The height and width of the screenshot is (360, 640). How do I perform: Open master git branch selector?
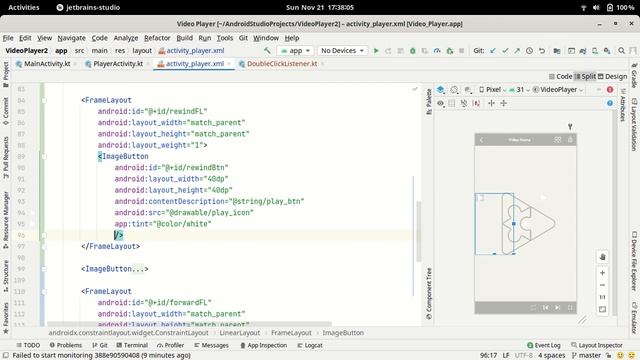(586, 356)
